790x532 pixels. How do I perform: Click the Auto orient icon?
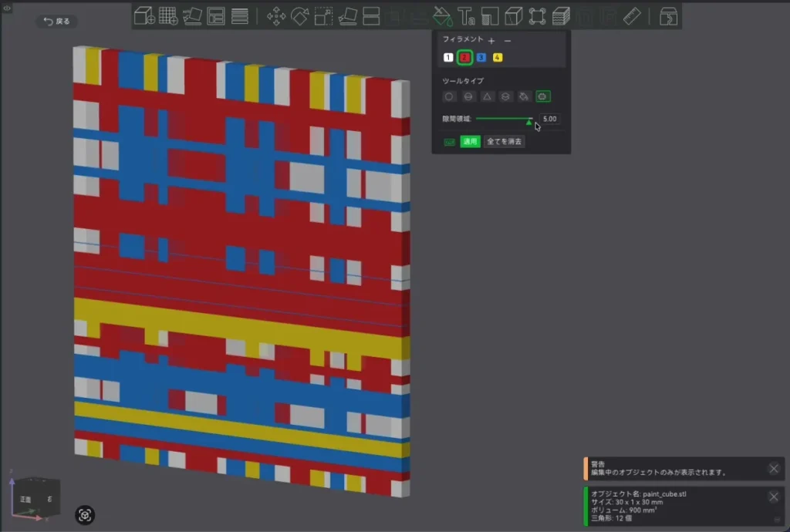(192, 16)
